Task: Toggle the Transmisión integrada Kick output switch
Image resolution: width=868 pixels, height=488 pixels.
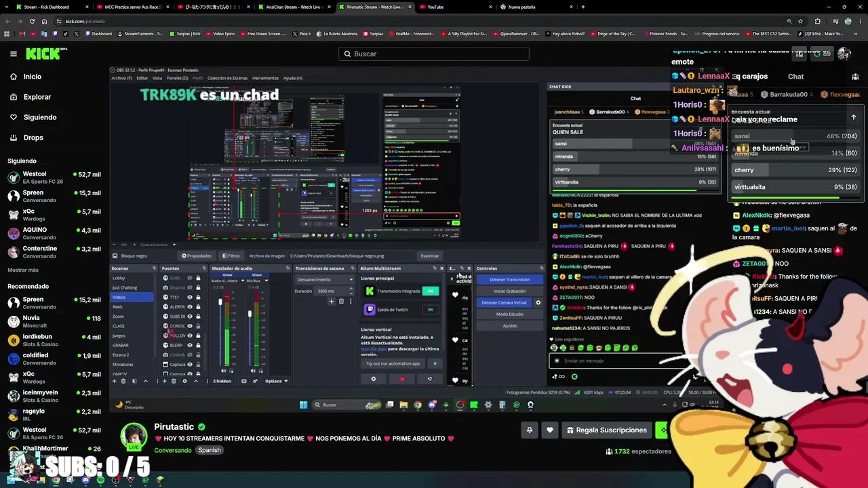Action: click(431, 291)
